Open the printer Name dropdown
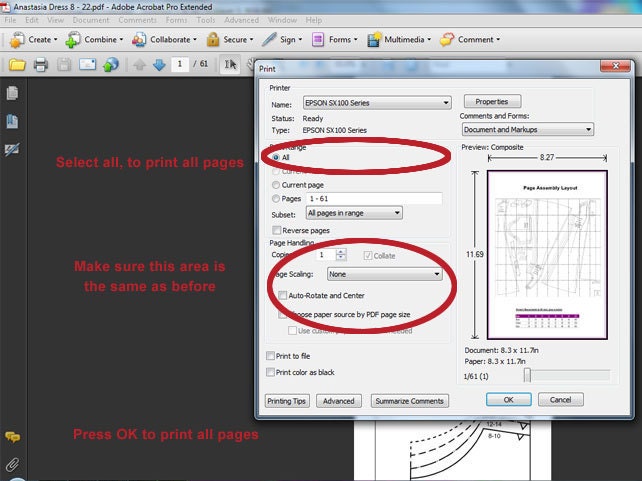Screen dimensions: 642x481 tap(377, 103)
